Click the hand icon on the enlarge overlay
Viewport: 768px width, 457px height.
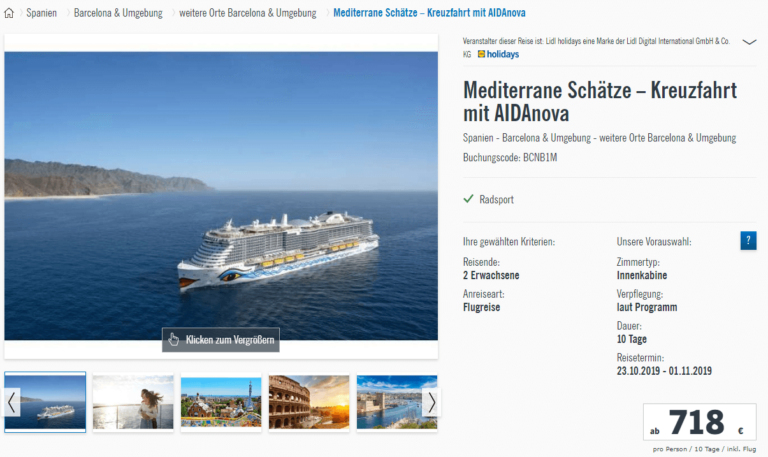click(174, 339)
